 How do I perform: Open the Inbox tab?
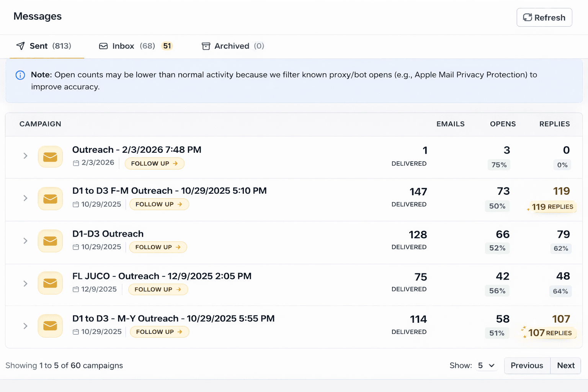tap(136, 46)
